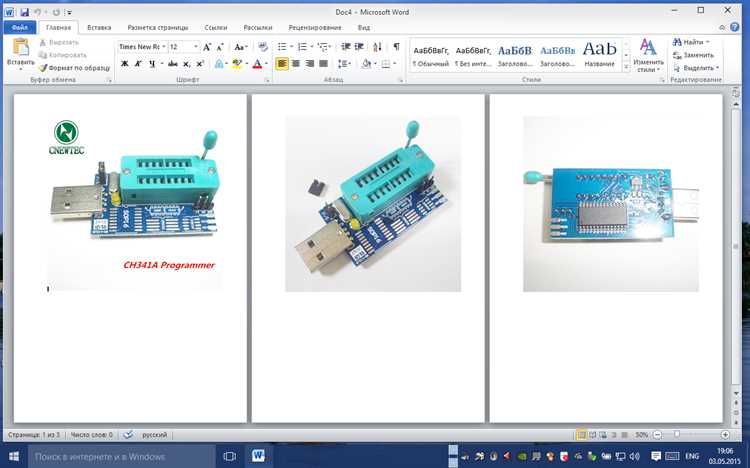This screenshot has width=750, height=468.
Task: Click the Вставить paste icon
Action: 21,47
